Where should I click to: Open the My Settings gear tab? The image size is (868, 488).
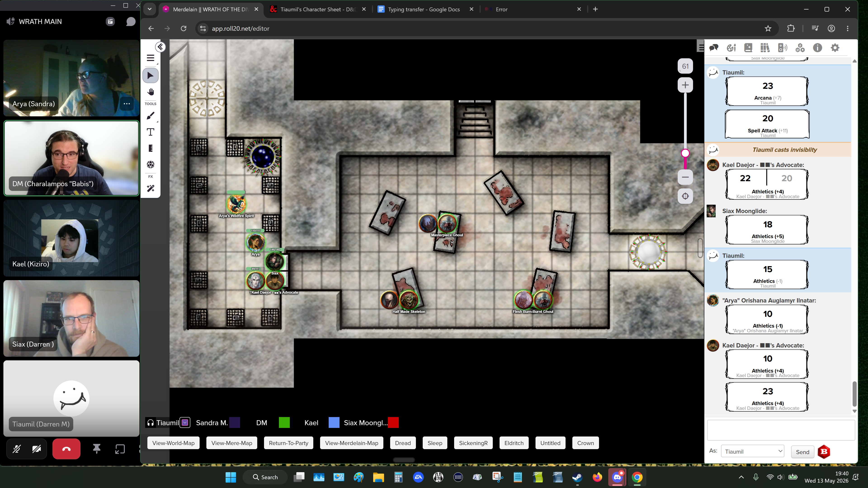[x=835, y=48]
